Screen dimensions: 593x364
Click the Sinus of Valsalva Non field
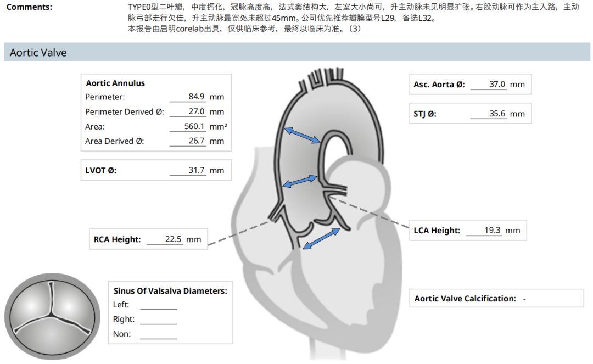point(158,334)
